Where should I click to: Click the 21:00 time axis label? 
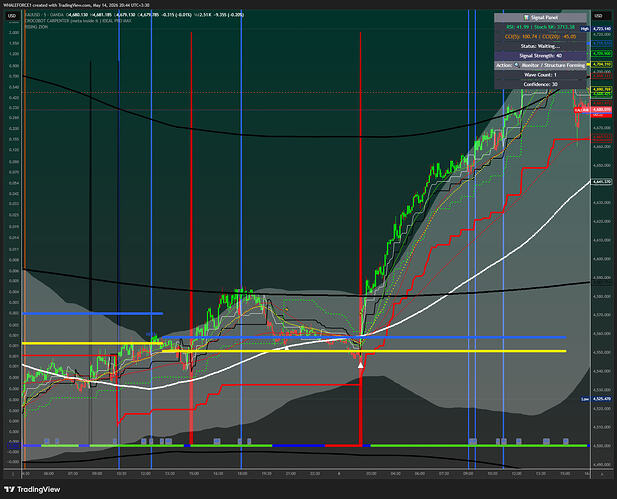[290, 474]
